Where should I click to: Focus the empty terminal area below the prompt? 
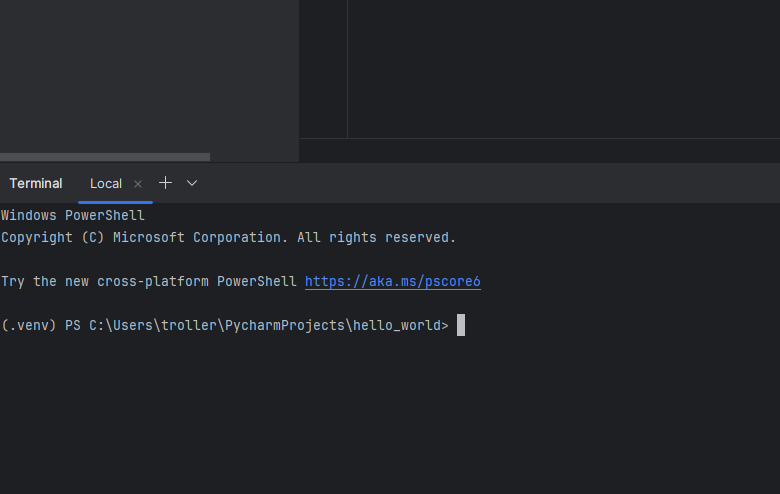coord(390,420)
